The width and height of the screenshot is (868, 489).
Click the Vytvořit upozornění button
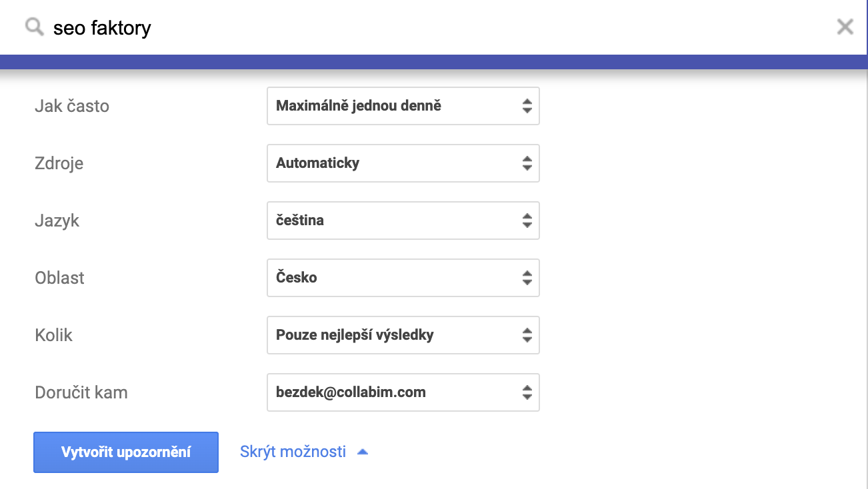click(x=126, y=452)
